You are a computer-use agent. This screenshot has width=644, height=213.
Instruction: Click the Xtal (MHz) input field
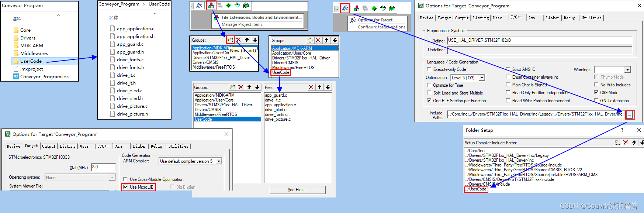(103, 167)
